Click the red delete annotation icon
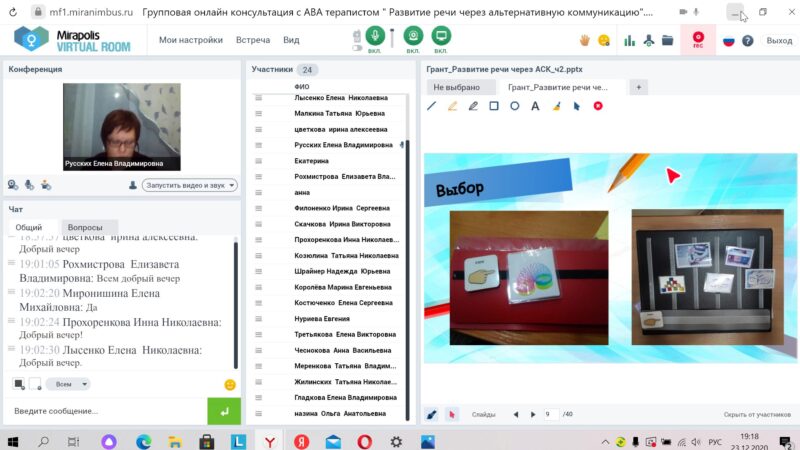The height and width of the screenshot is (450, 800). click(598, 106)
